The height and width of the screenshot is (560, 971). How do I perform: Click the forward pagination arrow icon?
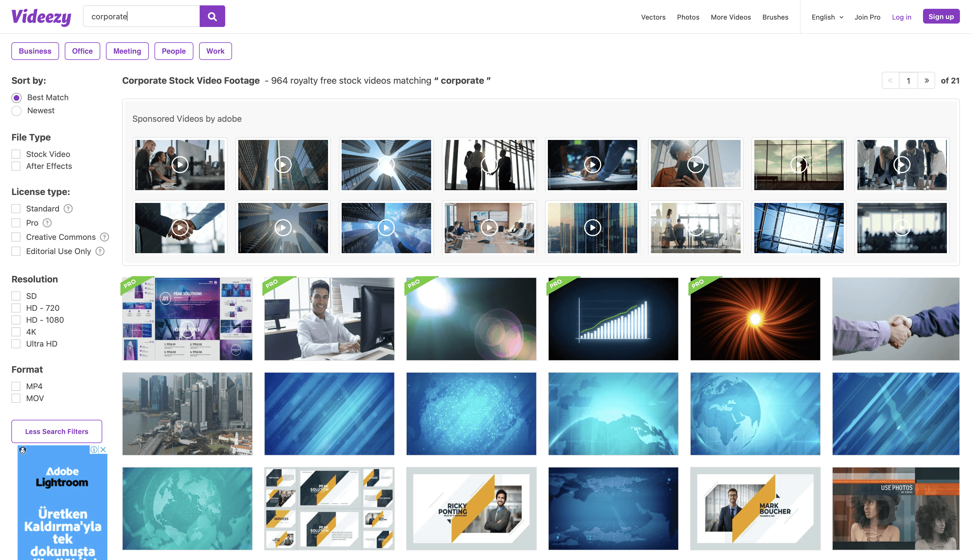click(x=927, y=81)
